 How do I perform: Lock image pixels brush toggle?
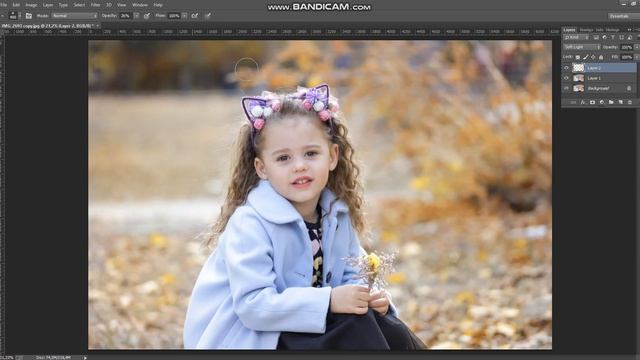click(586, 57)
